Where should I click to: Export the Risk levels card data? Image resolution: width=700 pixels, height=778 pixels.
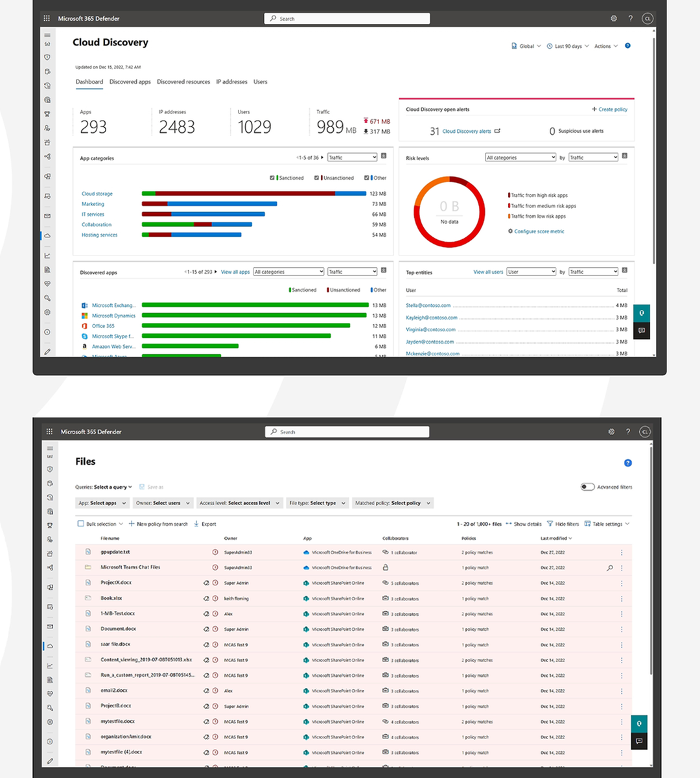click(625, 156)
